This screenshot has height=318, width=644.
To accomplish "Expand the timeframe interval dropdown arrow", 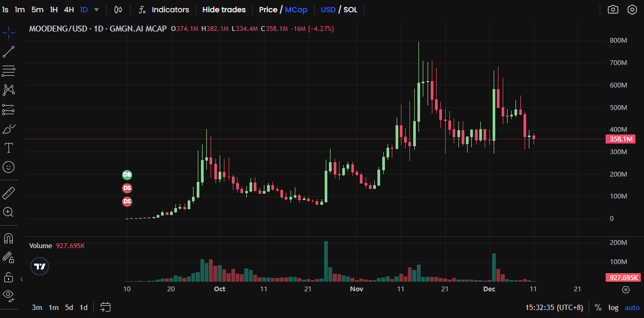I will (96, 10).
